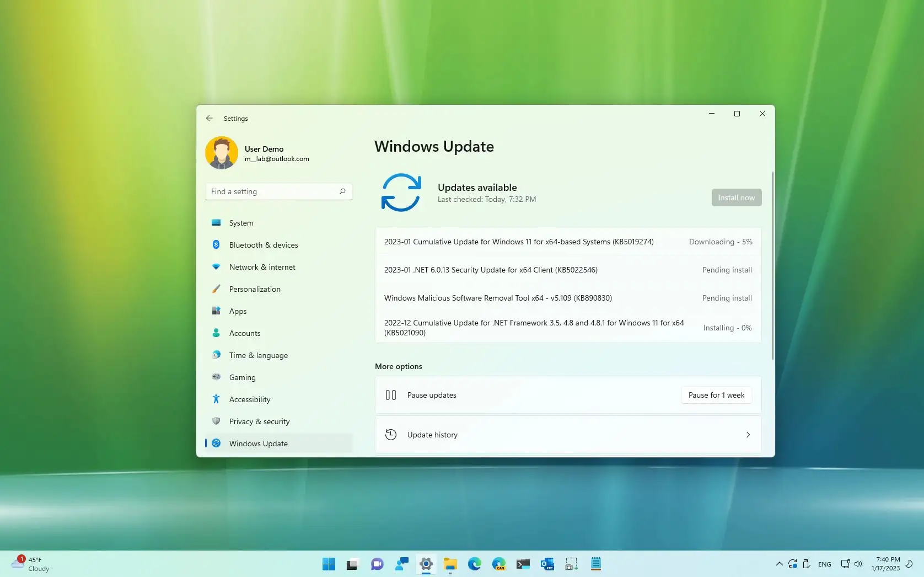The image size is (924, 577).
Task: Open the clock showing 7:40 PM
Action: pos(885,564)
